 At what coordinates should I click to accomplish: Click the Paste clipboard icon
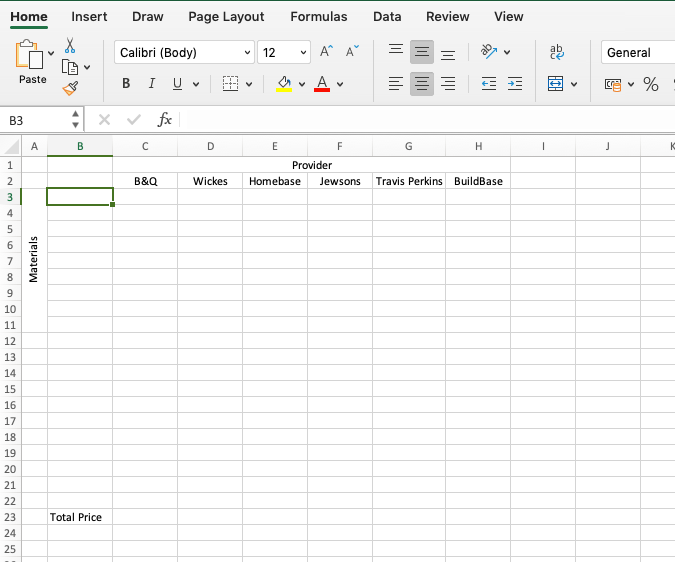[x=29, y=54]
